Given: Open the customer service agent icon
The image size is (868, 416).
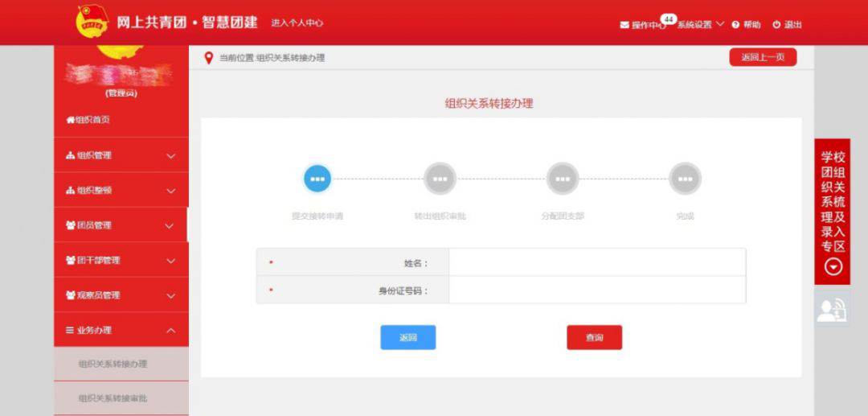Looking at the screenshot, I should pyautogui.click(x=832, y=309).
